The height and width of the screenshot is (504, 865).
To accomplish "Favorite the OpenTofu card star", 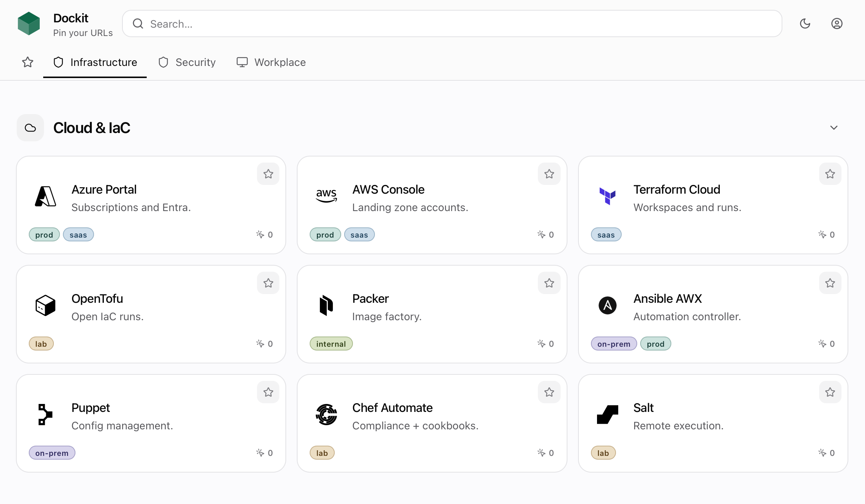I will pos(268,283).
